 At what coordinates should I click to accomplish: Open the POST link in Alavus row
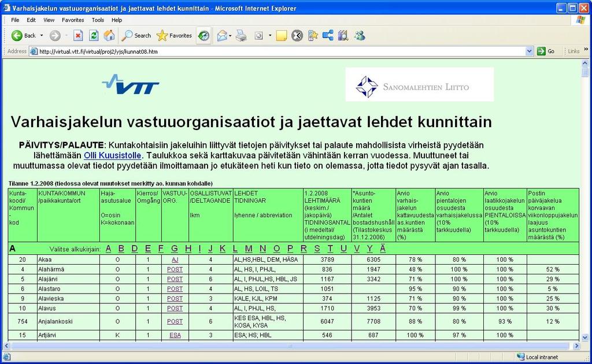[175, 308]
